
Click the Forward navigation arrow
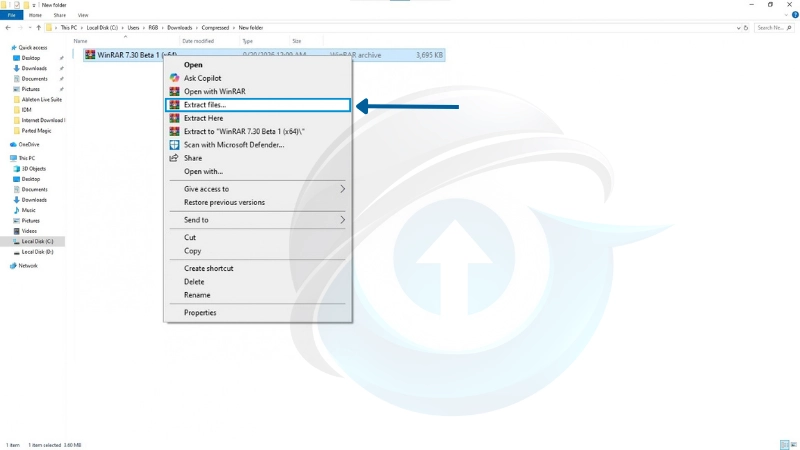(x=20, y=28)
